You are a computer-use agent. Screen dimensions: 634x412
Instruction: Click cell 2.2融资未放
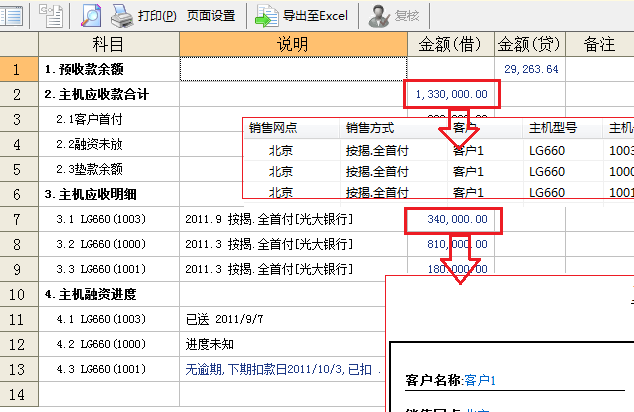(x=109, y=144)
